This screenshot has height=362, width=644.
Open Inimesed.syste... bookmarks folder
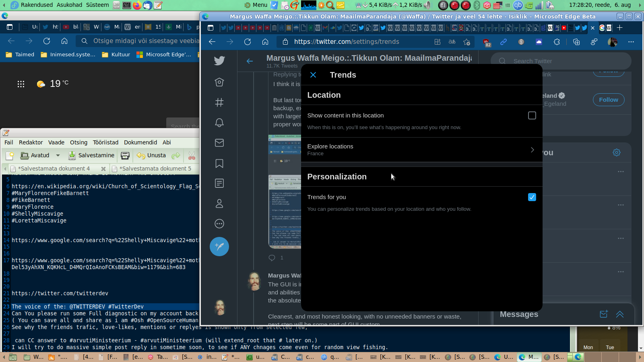(x=68, y=55)
